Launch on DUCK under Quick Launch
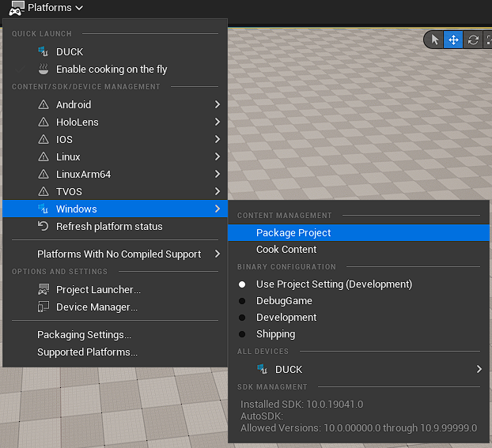This screenshot has width=492, height=448. coord(115,51)
